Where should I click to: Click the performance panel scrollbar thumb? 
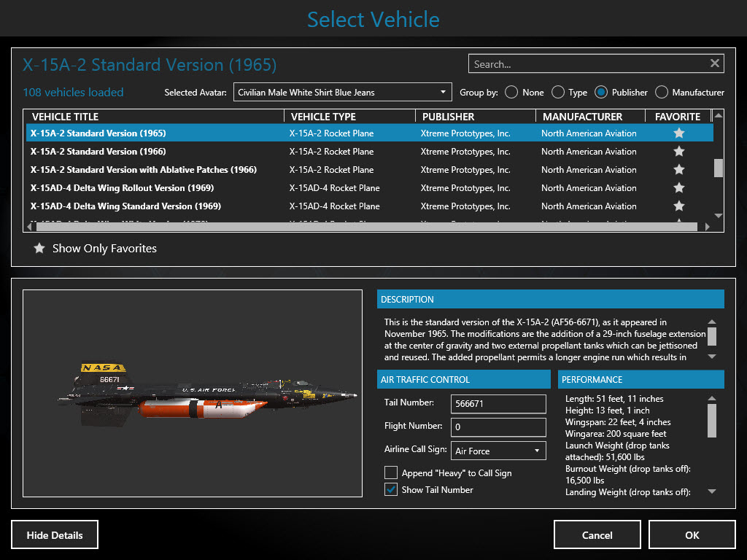point(712,421)
